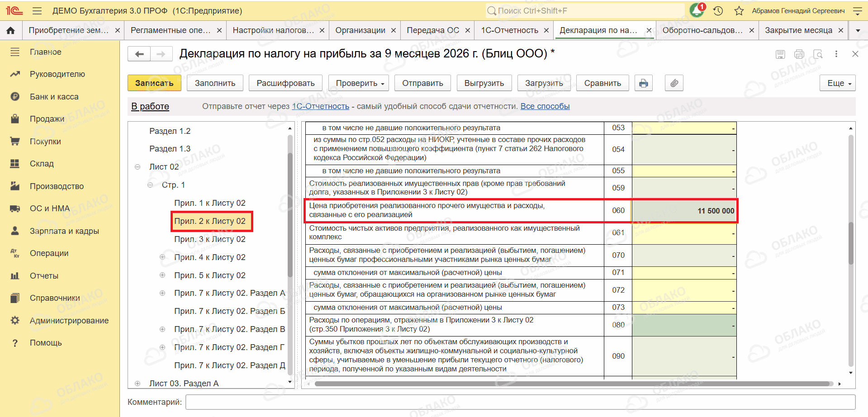This screenshot has height=417, width=868.
Task: Open the 'Еще' dropdown menu
Action: coord(837,83)
